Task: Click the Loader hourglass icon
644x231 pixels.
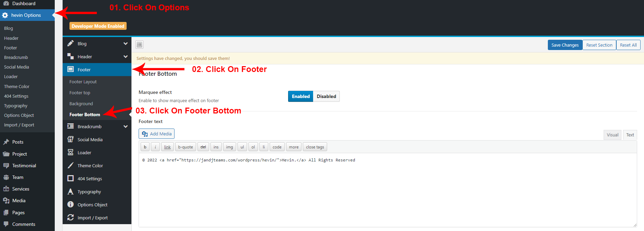Action: [x=70, y=152]
